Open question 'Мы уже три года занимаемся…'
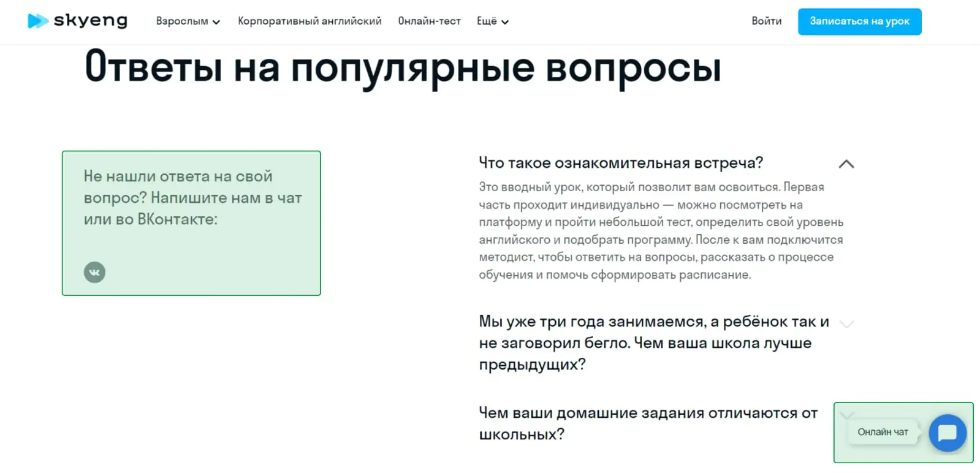 654,342
